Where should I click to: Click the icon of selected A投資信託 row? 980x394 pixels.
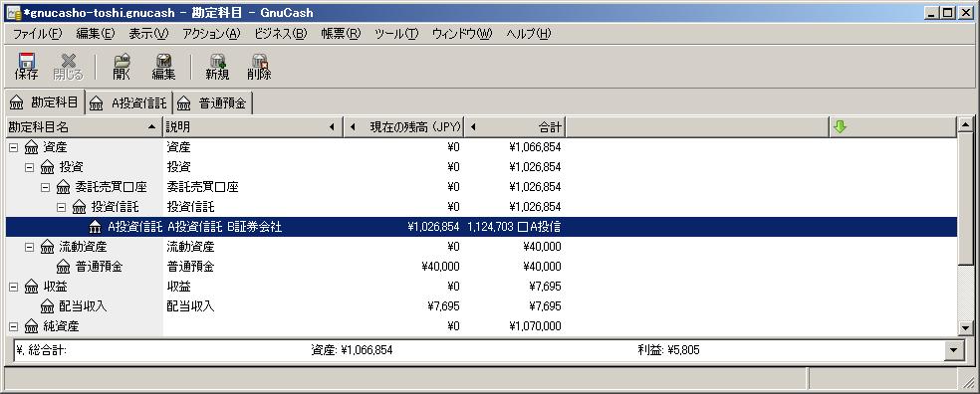coord(96,227)
